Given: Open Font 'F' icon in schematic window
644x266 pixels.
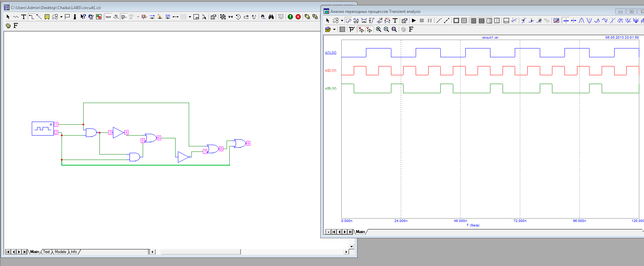Looking at the screenshot, I should tap(16, 26).
